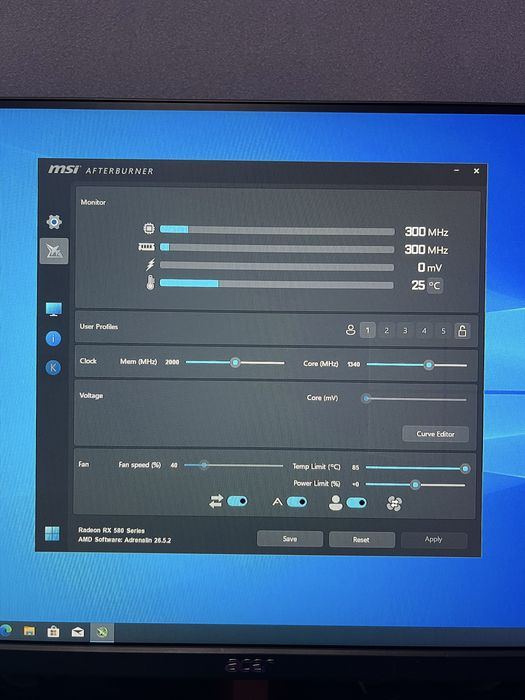Image resolution: width=525 pixels, height=700 pixels.
Task: Select user profile 3
Action: [405, 331]
